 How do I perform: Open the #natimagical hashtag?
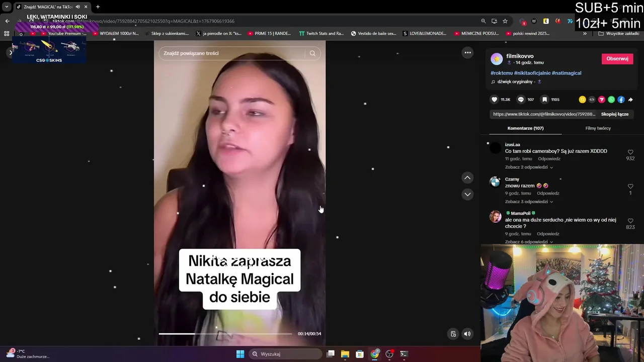567,73
